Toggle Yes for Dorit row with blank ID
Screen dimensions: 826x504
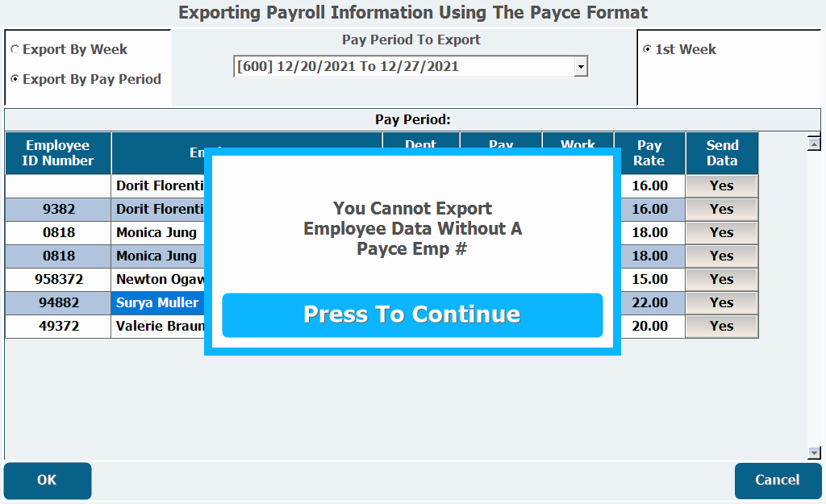click(x=722, y=186)
